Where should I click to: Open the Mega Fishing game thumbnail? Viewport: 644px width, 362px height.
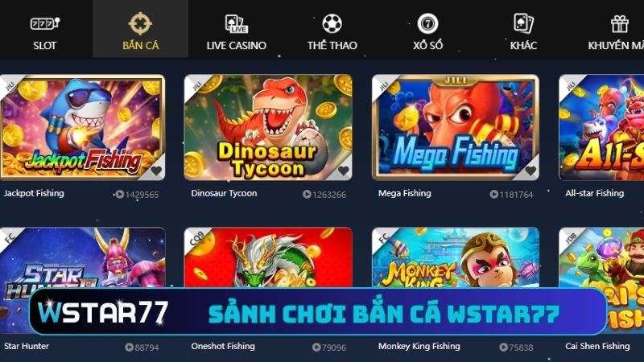tap(456, 127)
